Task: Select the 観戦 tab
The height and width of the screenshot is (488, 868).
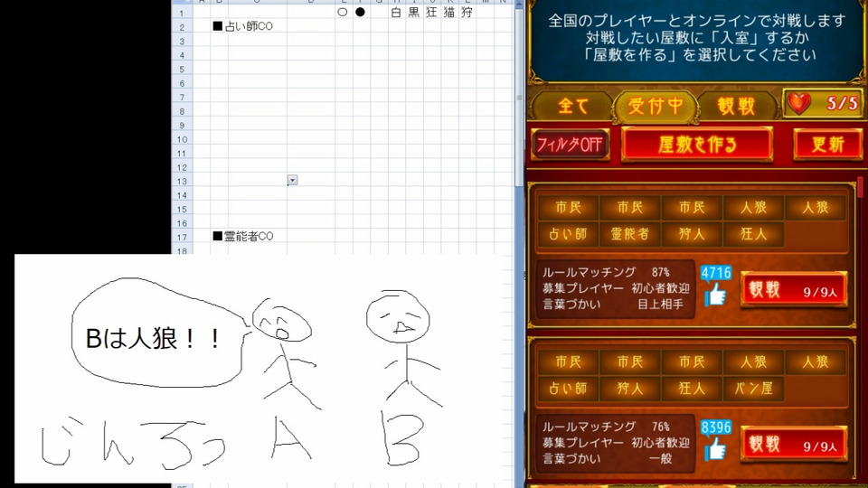Action: 736,106
